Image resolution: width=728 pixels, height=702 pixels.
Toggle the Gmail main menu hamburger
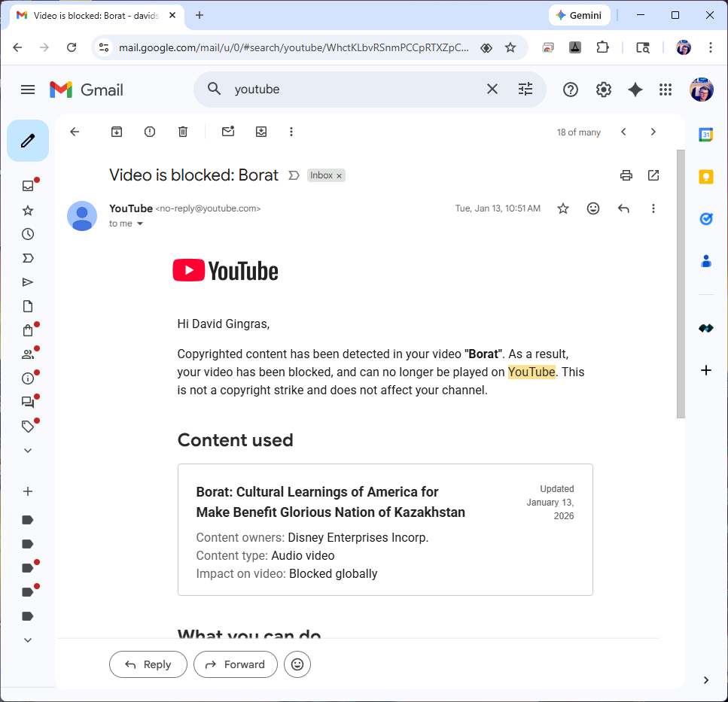(28, 90)
